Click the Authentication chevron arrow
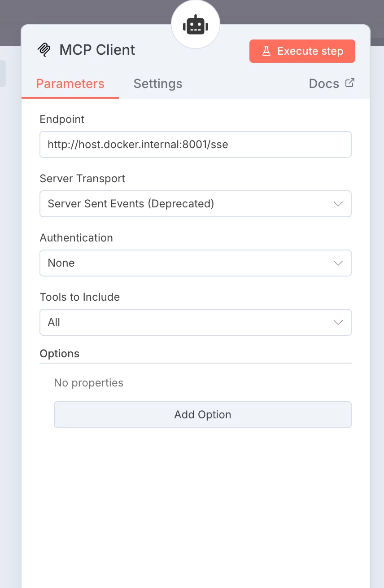384x588 pixels. pos(338,263)
